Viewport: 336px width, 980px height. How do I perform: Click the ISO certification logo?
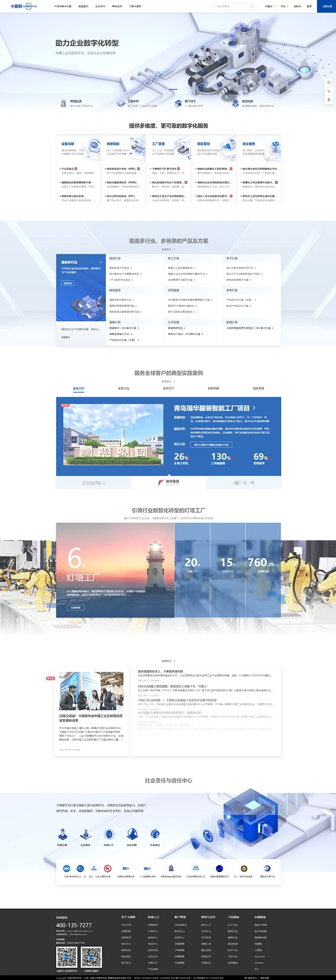tap(66, 868)
